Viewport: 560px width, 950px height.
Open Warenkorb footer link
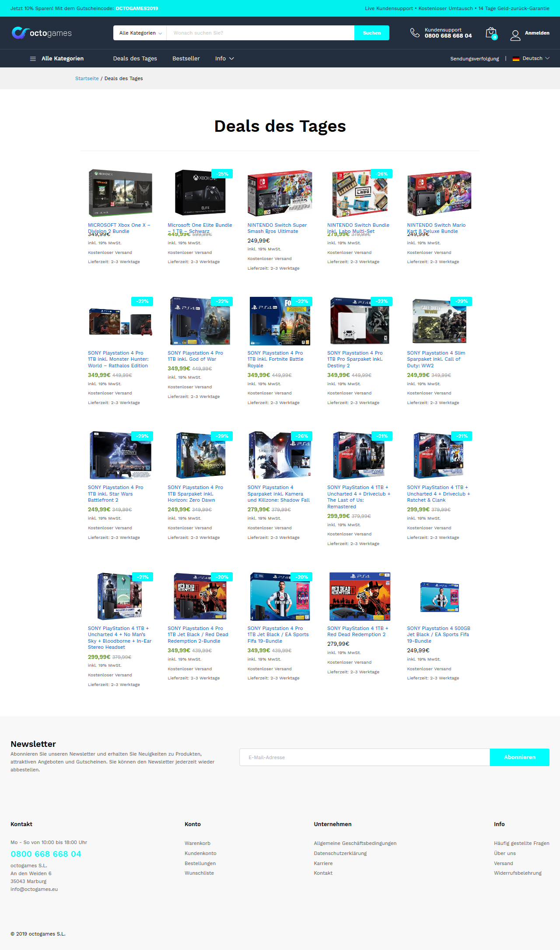coord(197,843)
